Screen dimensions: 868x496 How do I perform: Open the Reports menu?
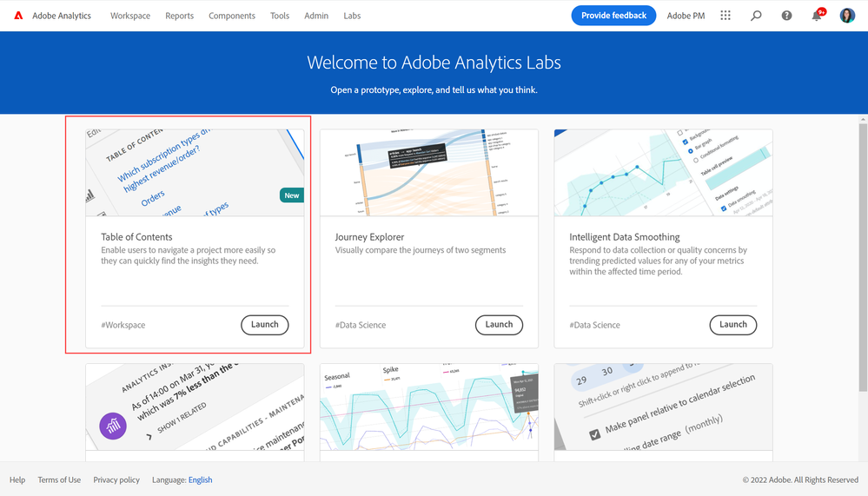click(179, 16)
